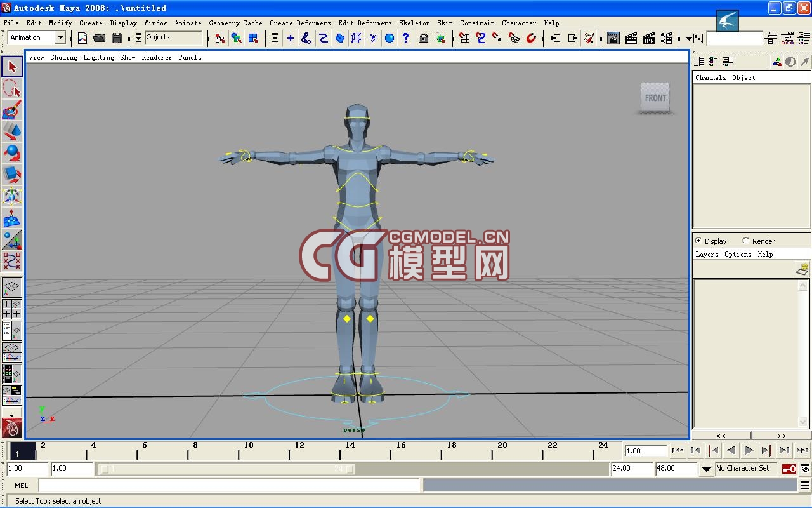Open a new scene with the file icon
This screenshot has height=508, width=812.
coord(82,38)
